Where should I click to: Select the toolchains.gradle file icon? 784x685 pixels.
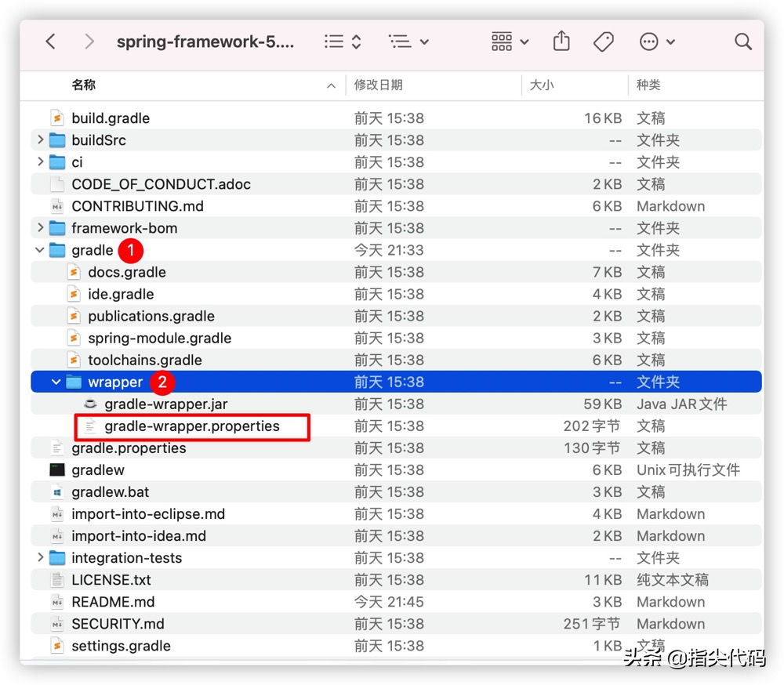pos(74,360)
